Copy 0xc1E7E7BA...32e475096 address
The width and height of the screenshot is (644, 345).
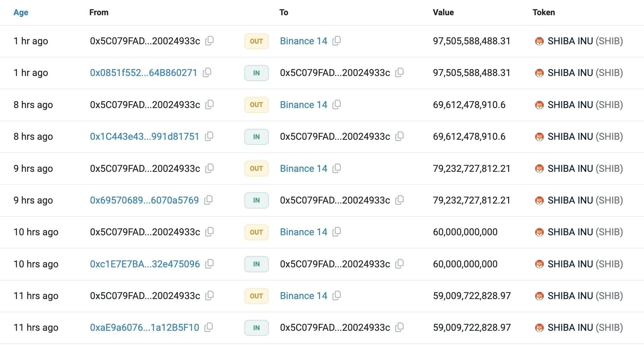tap(209, 264)
